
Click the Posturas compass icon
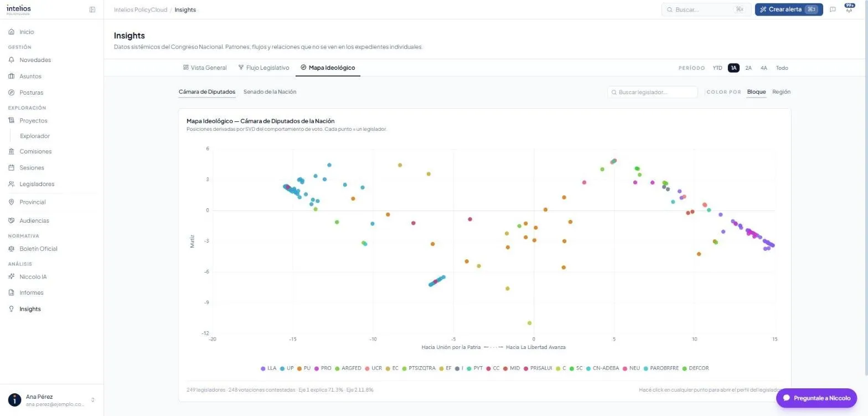click(12, 93)
